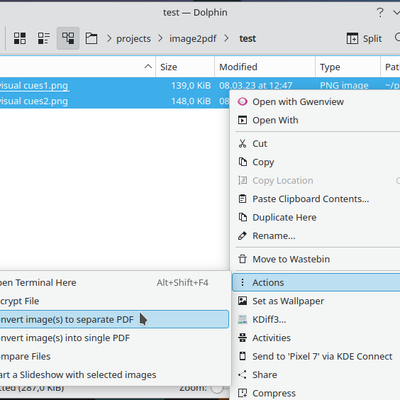Click the Share icon

point(242,375)
